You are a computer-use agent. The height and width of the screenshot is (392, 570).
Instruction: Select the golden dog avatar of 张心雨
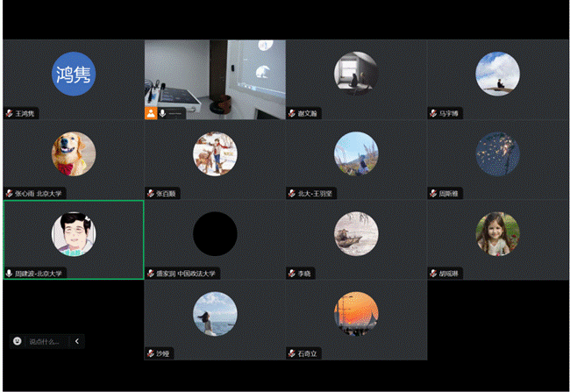click(73, 153)
